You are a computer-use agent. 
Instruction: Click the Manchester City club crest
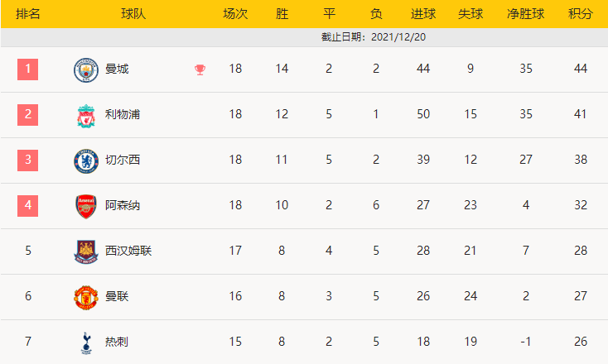tap(85, 69)
